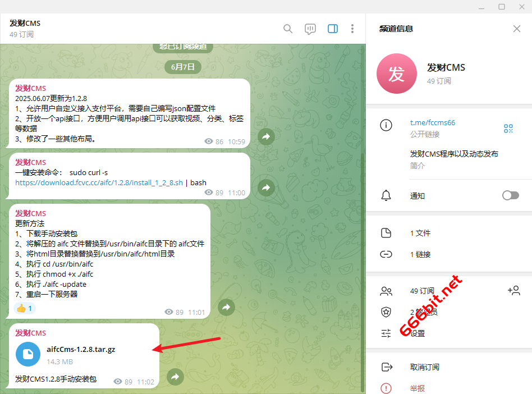The height and width of the screenshot is (394, 532).
Task: Click the 49 订阅 count under header title
Action: point(22,34)
